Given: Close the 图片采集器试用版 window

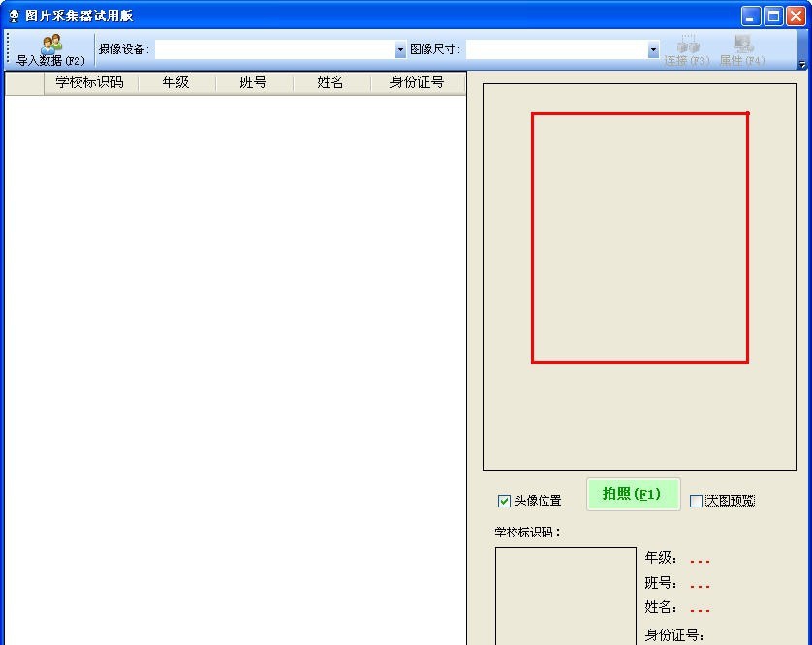Looking at the screenshot, I should pos(796,16).
